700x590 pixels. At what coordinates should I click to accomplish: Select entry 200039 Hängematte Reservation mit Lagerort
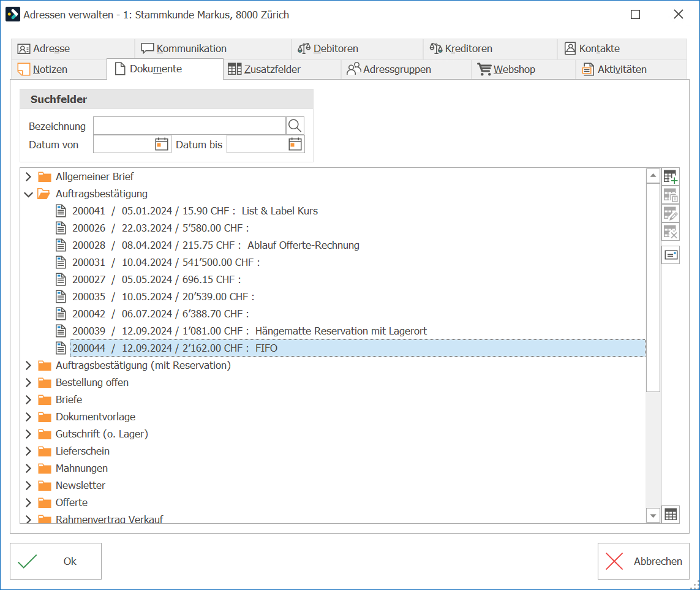tap(249, 331)
